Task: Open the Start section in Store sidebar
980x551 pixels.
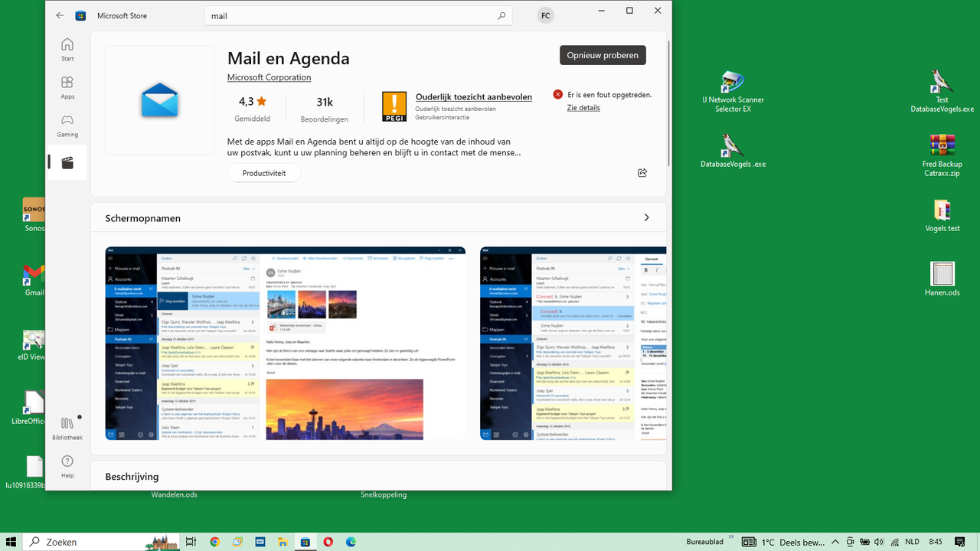Action: [67, 50]
